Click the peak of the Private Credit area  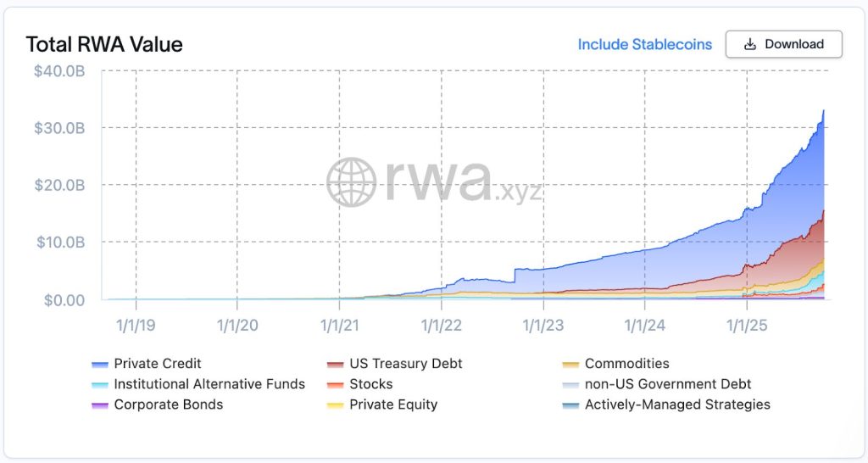[823, 111]
